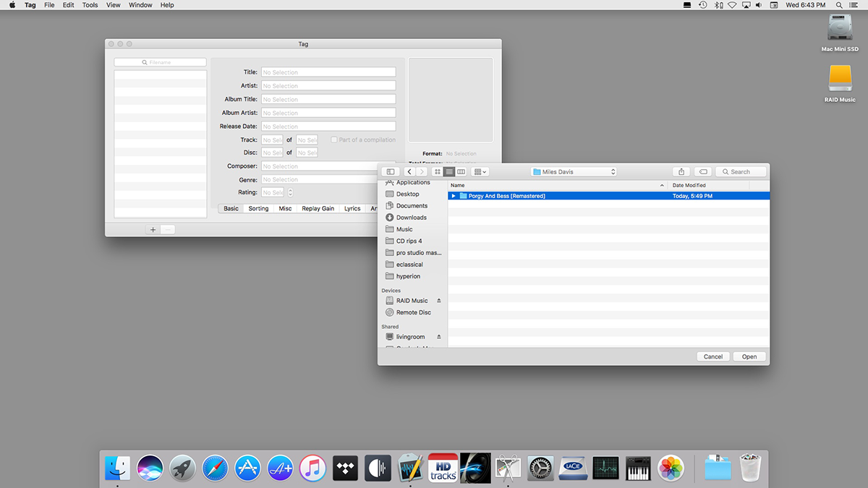Click the Edit Tags button in dialog
This screenshot has width=868, height=488.
702,171
